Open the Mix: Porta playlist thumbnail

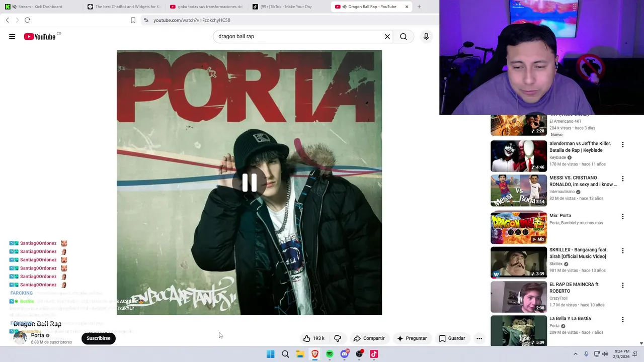(519, 228)
